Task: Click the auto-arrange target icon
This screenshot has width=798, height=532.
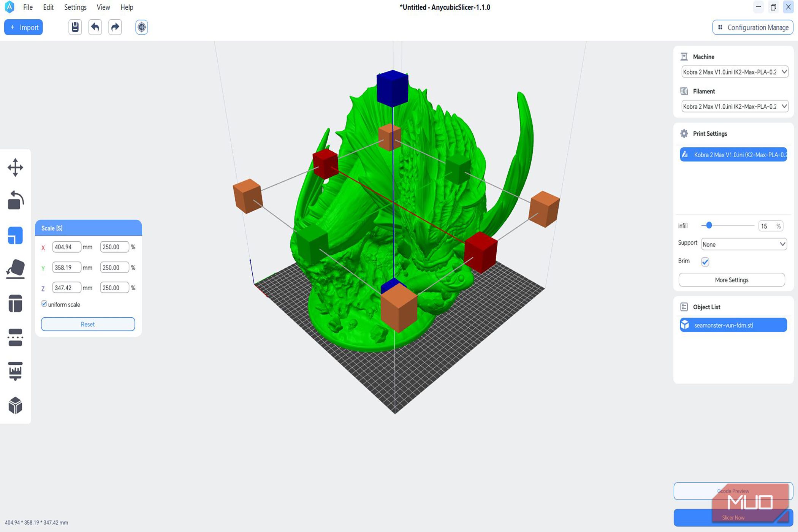Action: pyautogui.click(x=141, y=27)
